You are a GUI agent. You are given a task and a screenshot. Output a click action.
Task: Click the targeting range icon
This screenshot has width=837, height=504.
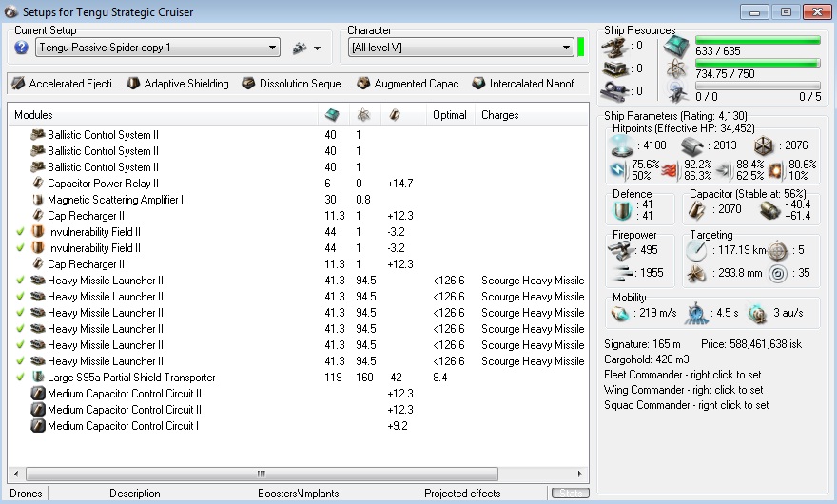click(x=696, y=250)
